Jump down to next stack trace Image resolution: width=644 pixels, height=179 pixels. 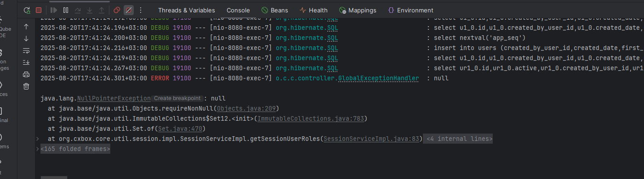26,39
